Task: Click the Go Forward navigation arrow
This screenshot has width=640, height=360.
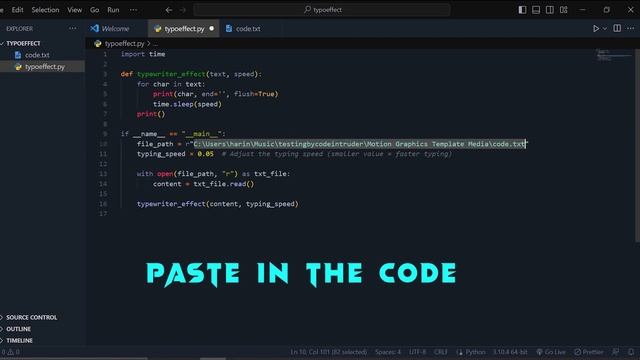Action: point(182,10)
